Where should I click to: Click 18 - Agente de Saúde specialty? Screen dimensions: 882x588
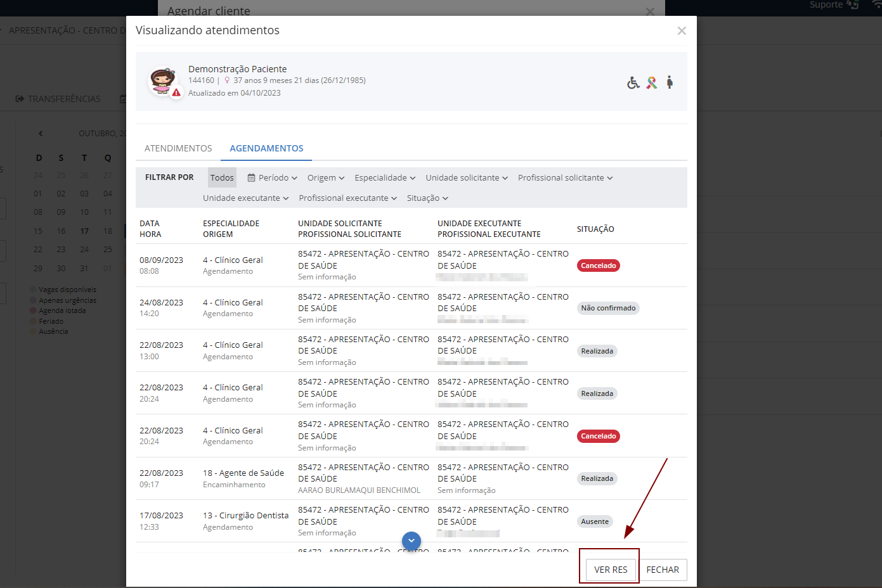[x=243, y=473]
